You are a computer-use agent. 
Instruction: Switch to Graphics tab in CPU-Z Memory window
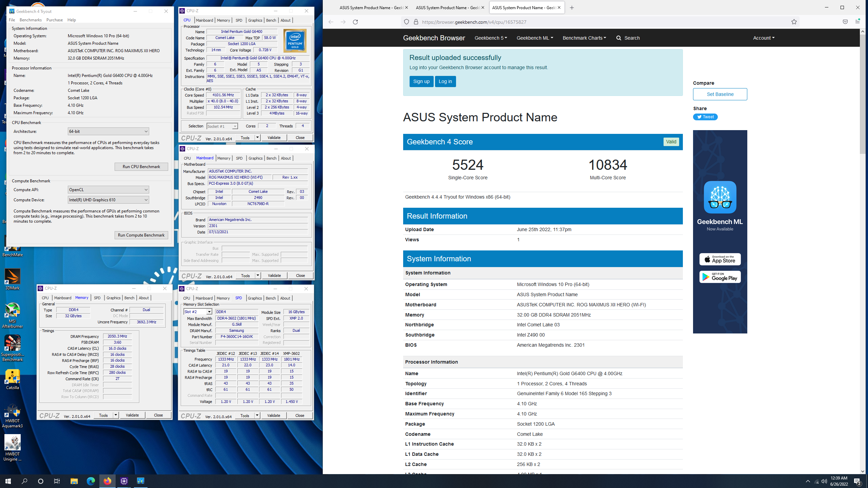pos(113,298)
